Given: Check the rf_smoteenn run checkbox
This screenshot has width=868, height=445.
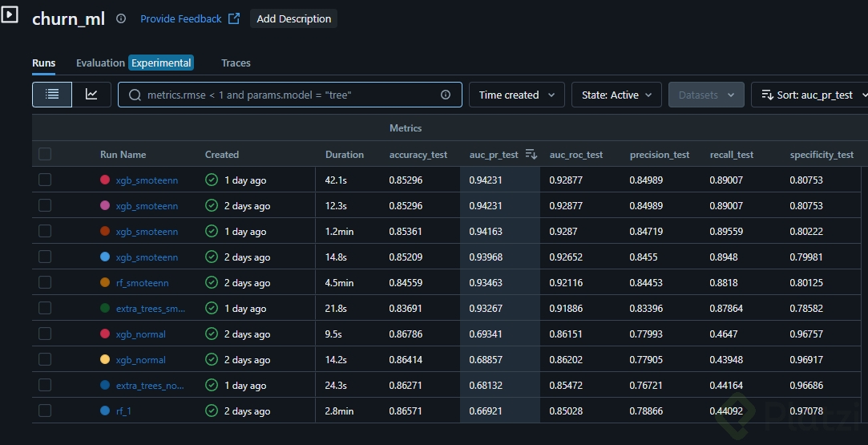Looking at the screenshot, I should pos(45,282).
